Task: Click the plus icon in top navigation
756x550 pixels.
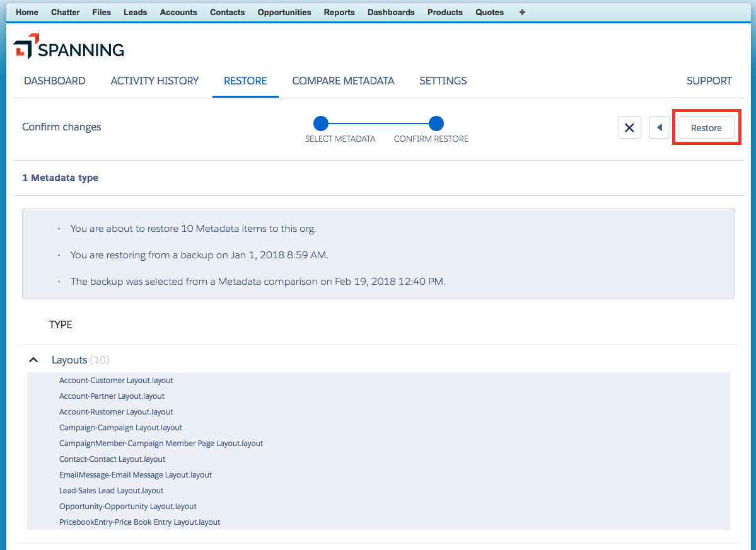Action: 522,12
